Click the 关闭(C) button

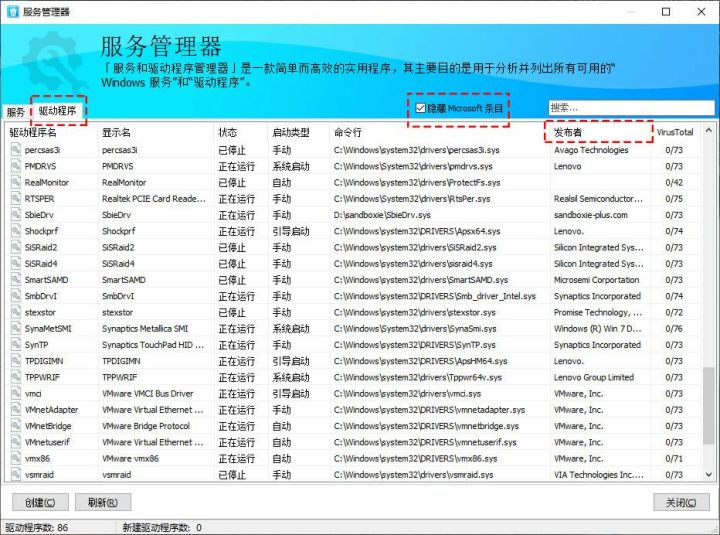(x=681, y=502)
